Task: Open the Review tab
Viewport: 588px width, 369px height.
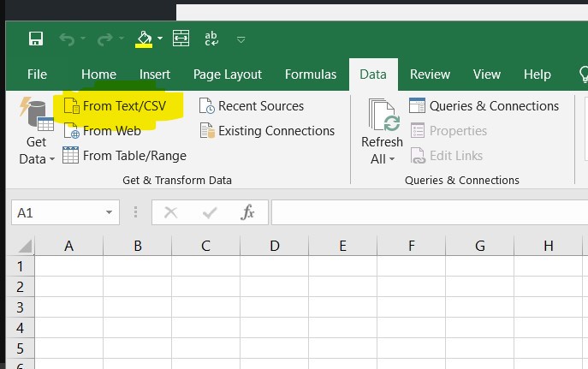Action: pos(430,74)
